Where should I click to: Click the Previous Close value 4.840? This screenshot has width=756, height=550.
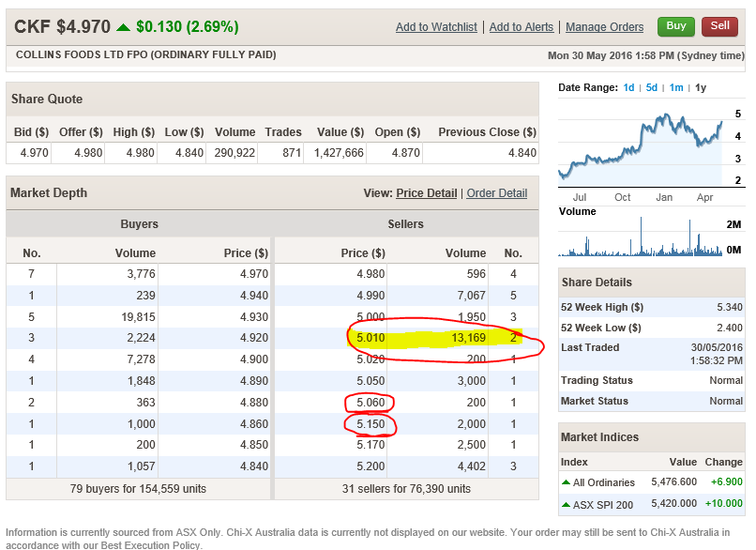(522, 153)
